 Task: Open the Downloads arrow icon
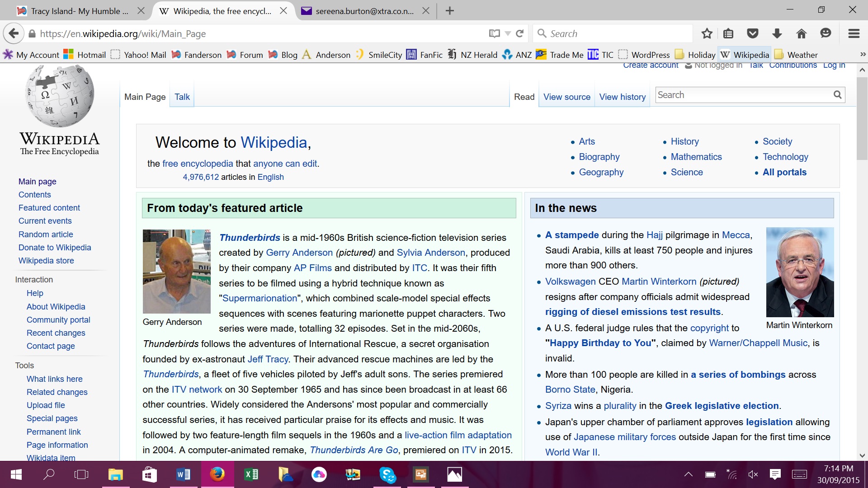click(777, 33)
